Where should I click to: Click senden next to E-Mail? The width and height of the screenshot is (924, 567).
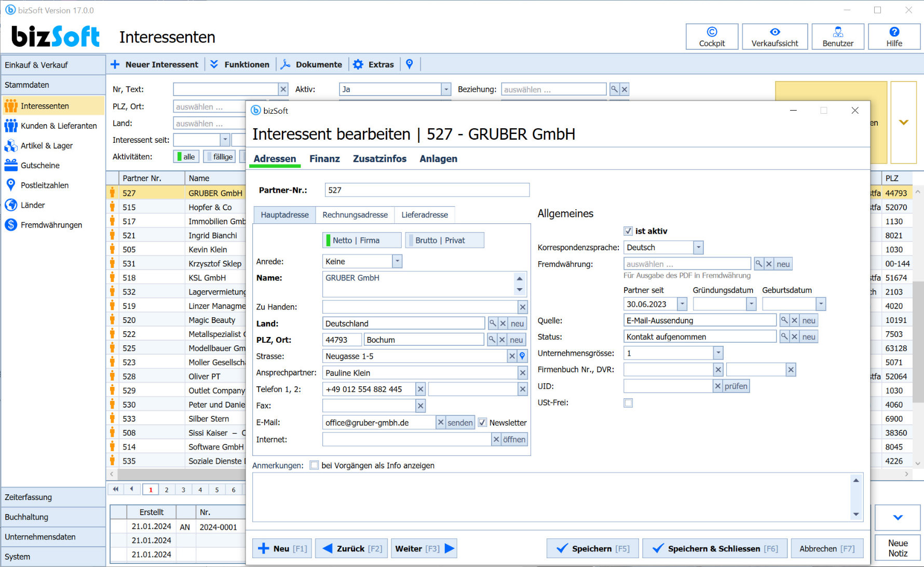click(460, 423)
